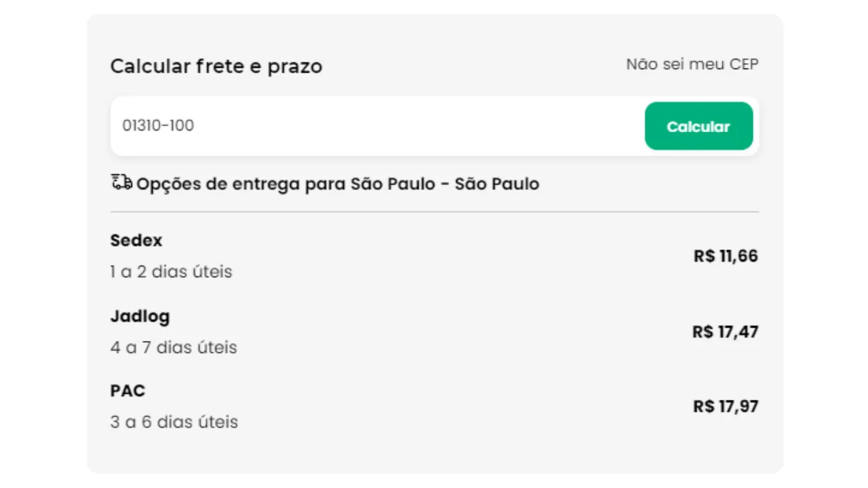
Task: Click the PAC price R$ 17,97
Action: tap(726, 407)
